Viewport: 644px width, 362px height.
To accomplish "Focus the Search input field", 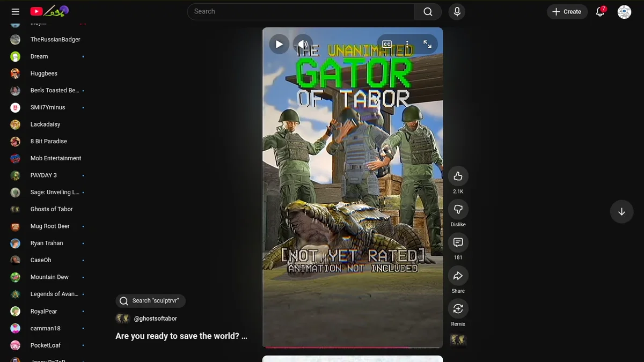I will point(301,12).
